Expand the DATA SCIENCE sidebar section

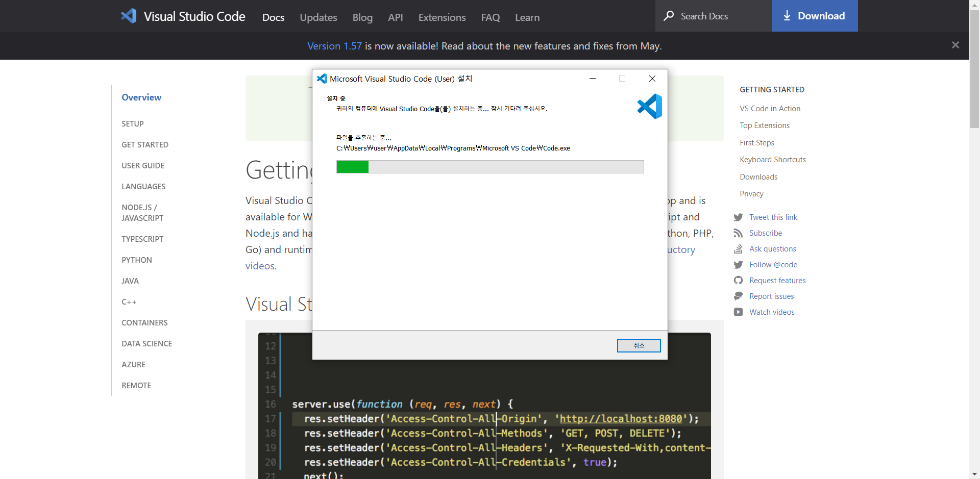point(147,344)
